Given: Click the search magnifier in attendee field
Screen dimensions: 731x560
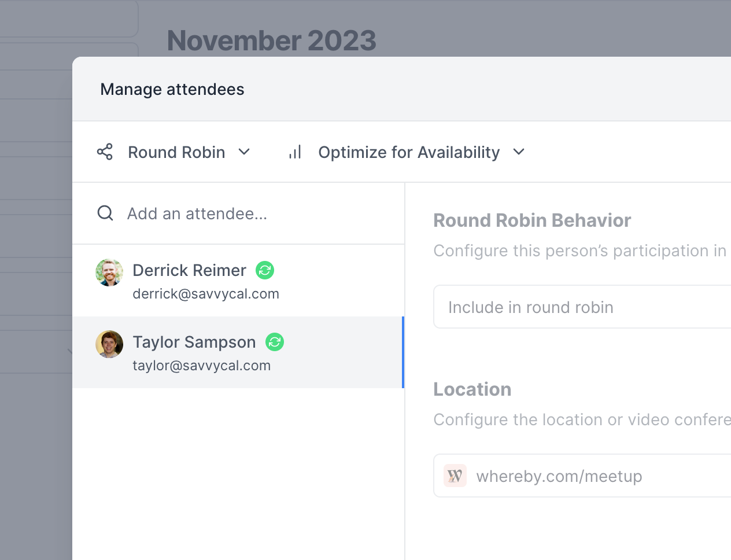Looking at the screenshot, I should (105, 213).
